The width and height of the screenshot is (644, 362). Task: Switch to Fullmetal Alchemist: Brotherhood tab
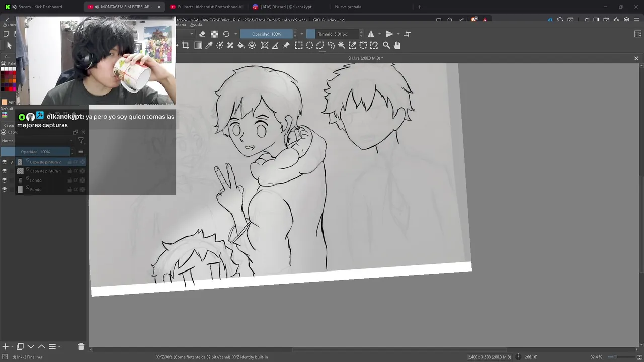coord(206,7)
